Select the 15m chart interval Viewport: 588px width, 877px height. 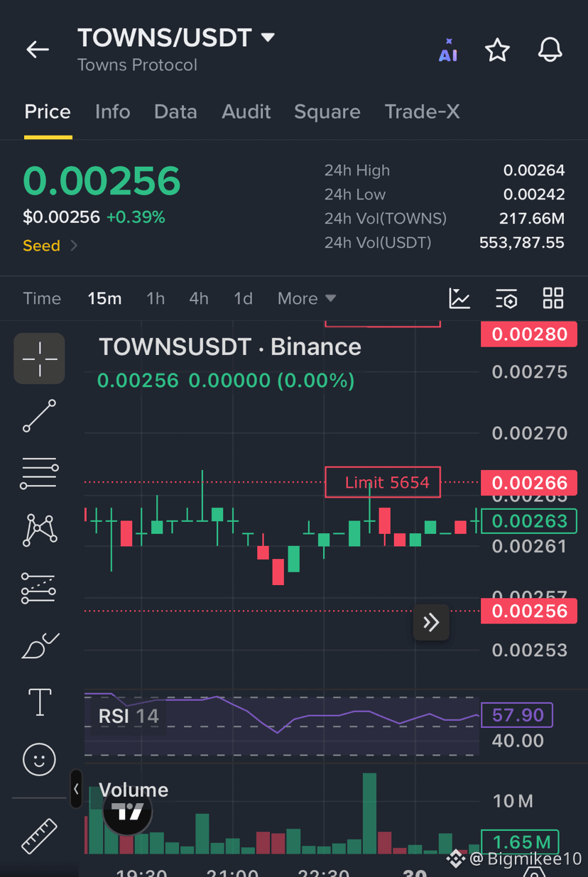click(104, 298)
